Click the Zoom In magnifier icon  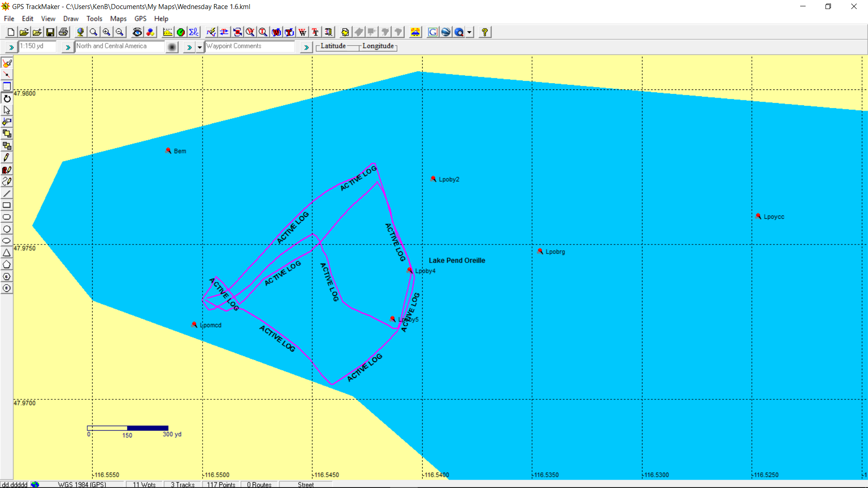tap(106, 32)
